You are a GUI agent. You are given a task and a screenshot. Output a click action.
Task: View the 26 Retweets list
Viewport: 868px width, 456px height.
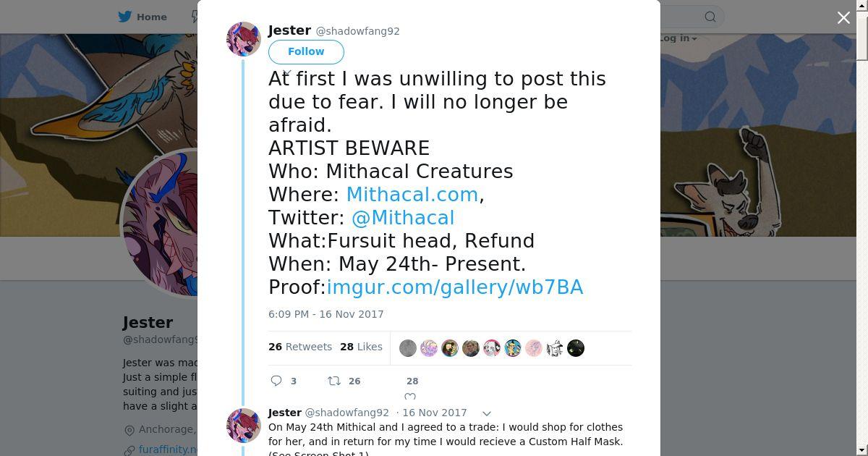300,347
